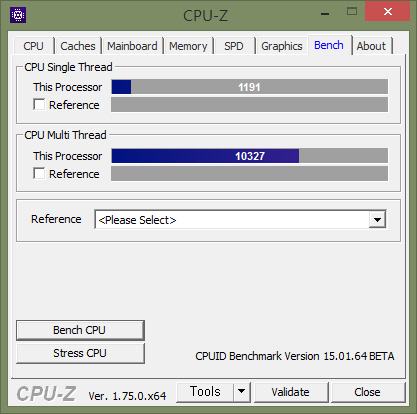Click the <Please Select> reference combo box
This screenshot has width=417, height=414.
[x=240, y=220]
